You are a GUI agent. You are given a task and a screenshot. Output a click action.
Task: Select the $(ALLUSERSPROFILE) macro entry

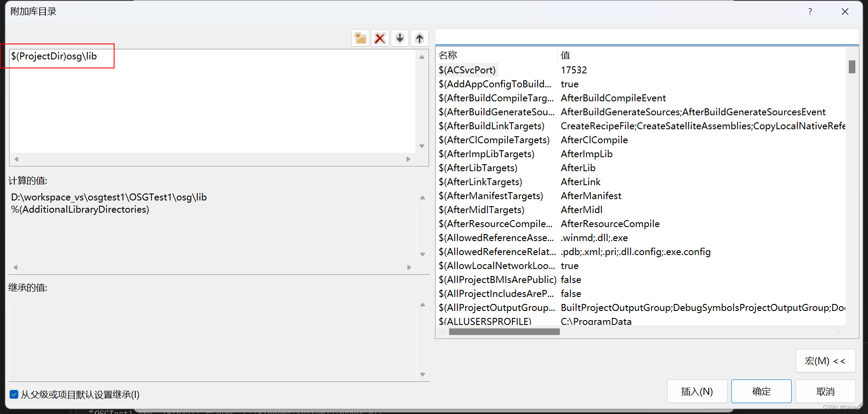[x=485, y=321]
